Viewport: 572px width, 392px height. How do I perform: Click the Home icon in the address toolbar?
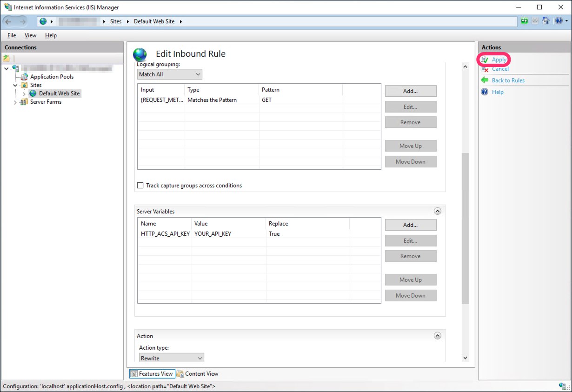tap(546, 21)
